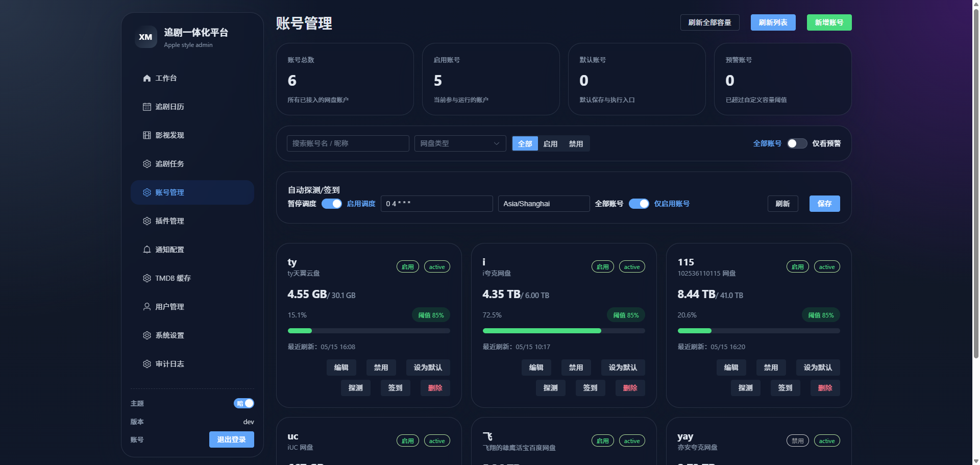Image resolution: width=980 pixels, height=465 pixels.
Task: Click the gear icon beside 系统设置
Action: click(147, 335)
